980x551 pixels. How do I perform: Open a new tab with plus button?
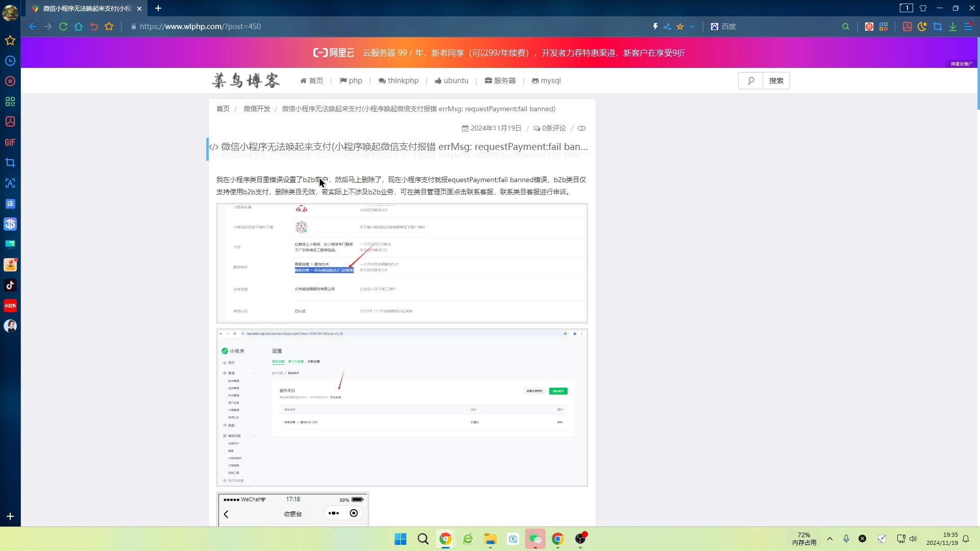pyautogui.click(x=158, y=8)
